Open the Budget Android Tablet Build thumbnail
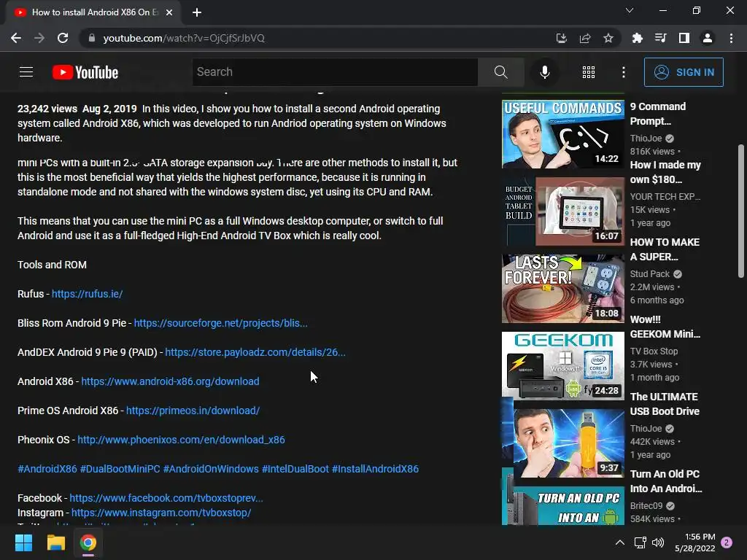 (x=563, y=211)
